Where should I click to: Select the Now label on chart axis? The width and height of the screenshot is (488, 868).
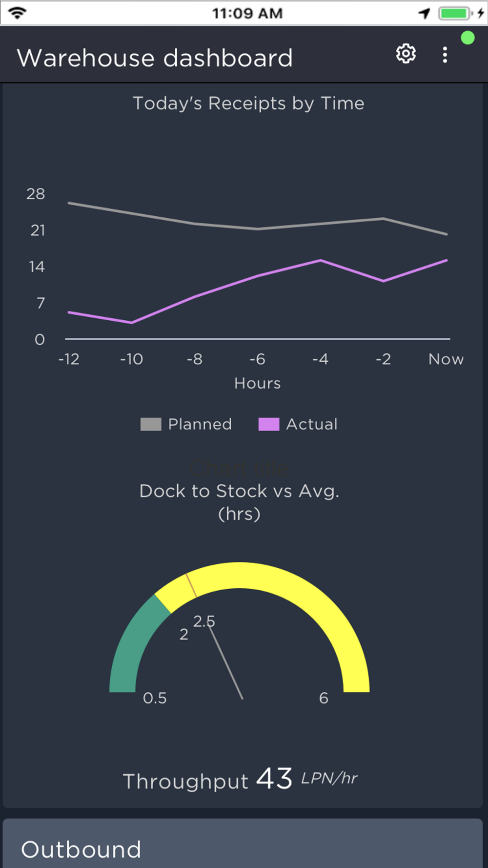446,359
